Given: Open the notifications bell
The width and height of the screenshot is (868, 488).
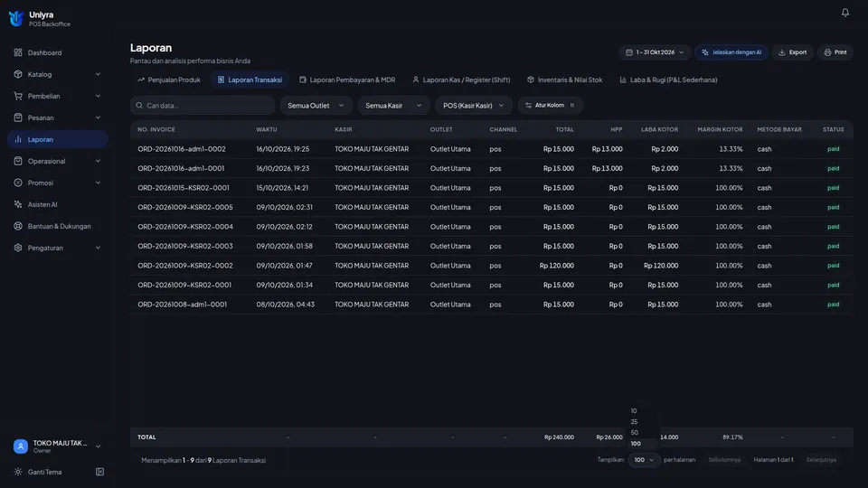Looking at the screenshot, I should (844, 12).
